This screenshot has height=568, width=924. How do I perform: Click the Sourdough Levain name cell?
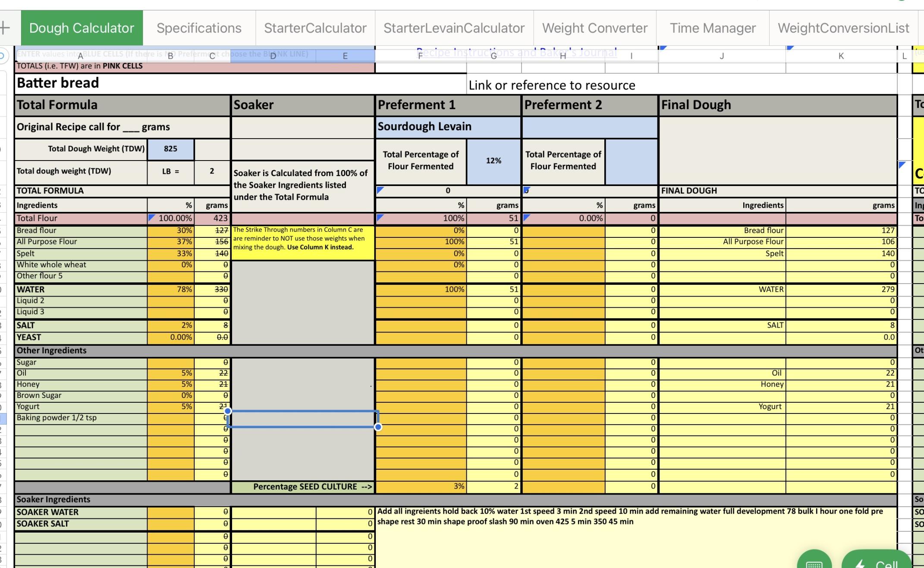pyautogui.click(x=448, y=127)
